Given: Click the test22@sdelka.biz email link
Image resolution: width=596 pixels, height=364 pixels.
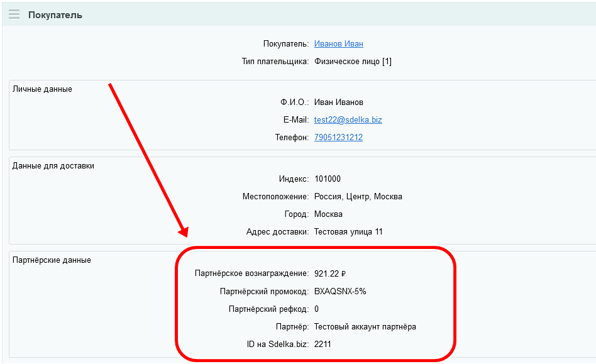Looking at the screenshot, I should pos(348,119).
